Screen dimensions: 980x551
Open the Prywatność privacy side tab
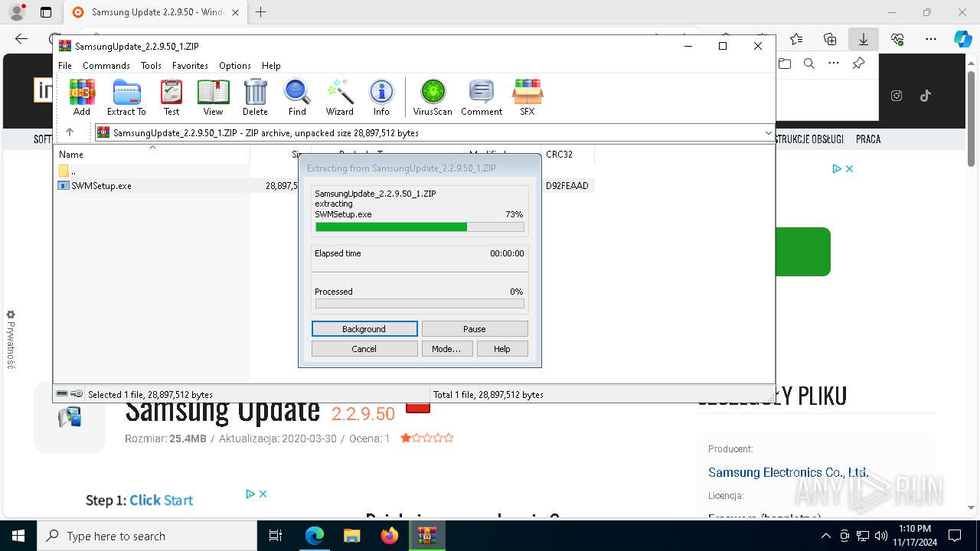[11, 340]
